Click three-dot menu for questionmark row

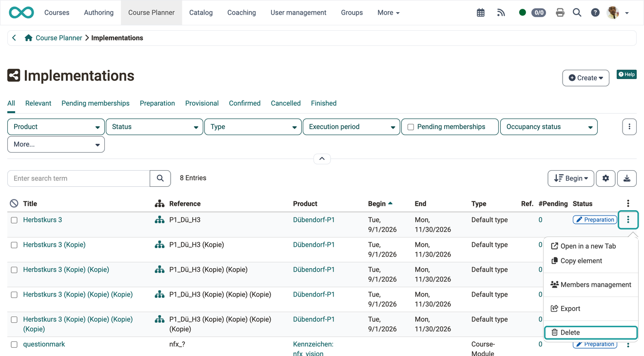click(x=628, y=345)
